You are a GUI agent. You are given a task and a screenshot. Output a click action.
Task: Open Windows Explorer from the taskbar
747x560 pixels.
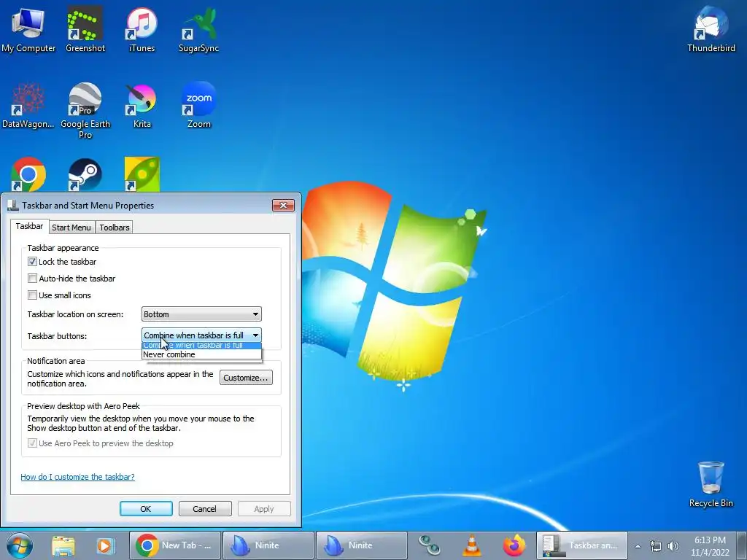pos(63,545)
